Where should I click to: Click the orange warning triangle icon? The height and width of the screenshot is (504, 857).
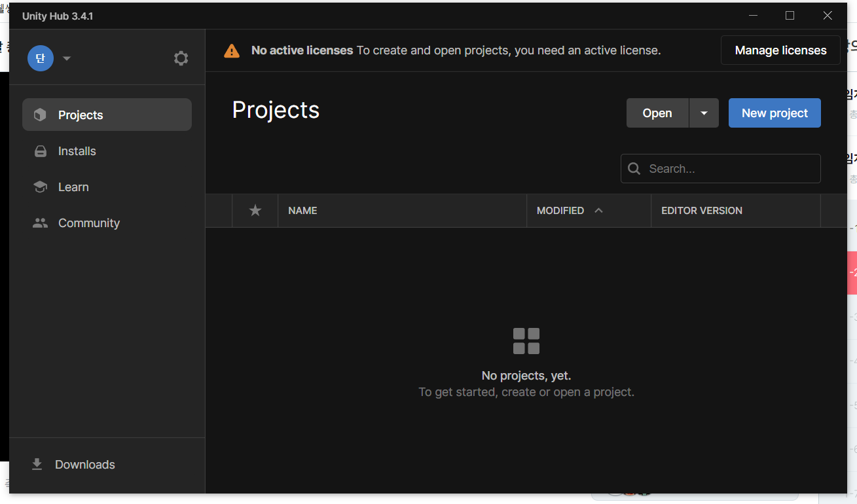click(232, 50)
